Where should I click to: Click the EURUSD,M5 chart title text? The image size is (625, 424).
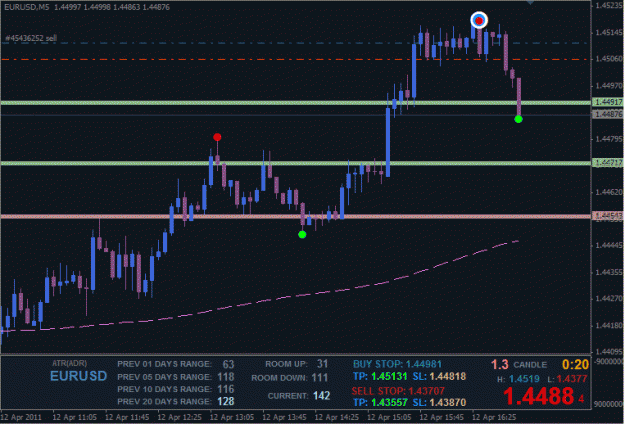[x=27, y=7]
